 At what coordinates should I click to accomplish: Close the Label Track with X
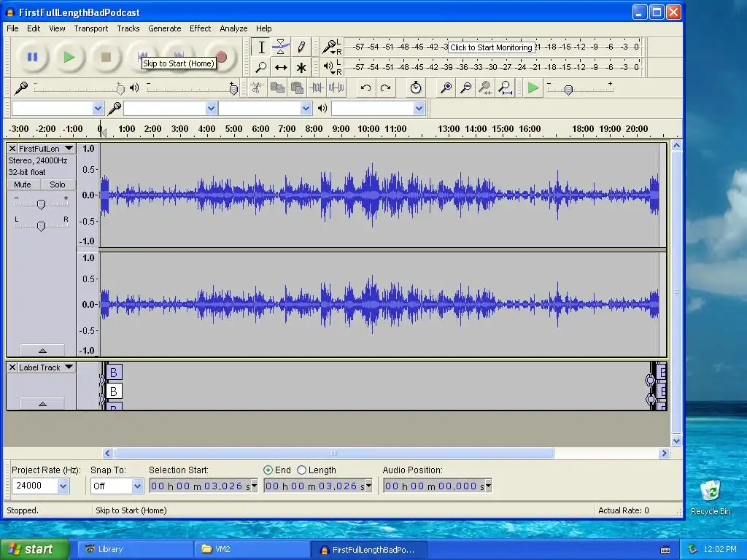[12, 367]
